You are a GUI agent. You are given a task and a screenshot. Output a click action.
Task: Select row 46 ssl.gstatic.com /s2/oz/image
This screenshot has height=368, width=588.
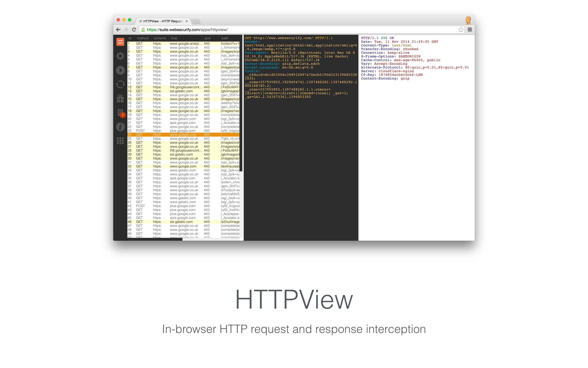click(x=184, y=222)
